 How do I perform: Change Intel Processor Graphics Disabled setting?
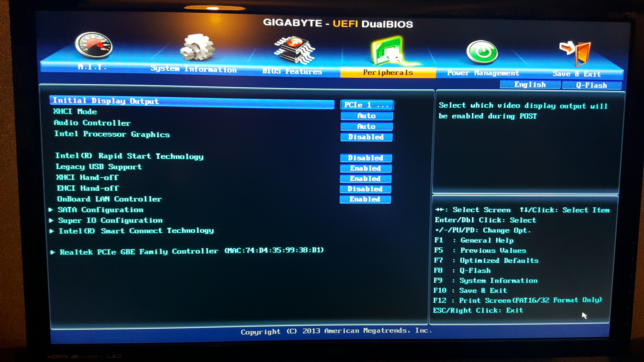[x=366, y=137]
